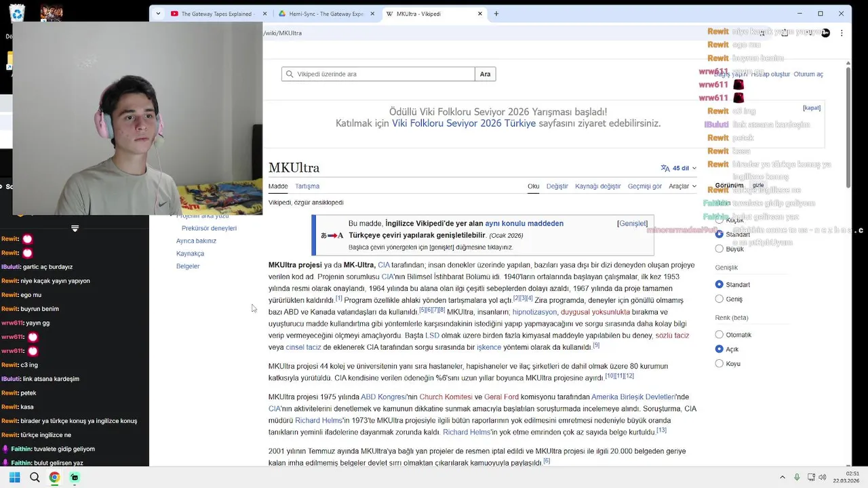
Task: Click the gizle button in Görünüm panel
Action: 758,185
